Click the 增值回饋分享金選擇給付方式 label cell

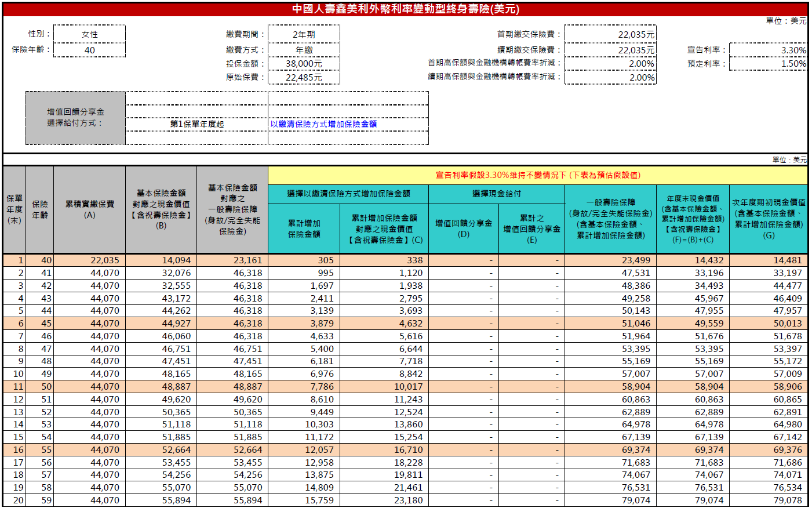tap(75, 118)
